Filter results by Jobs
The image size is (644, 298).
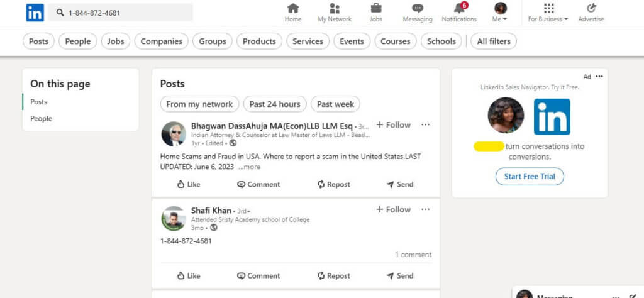click(116, 41)
